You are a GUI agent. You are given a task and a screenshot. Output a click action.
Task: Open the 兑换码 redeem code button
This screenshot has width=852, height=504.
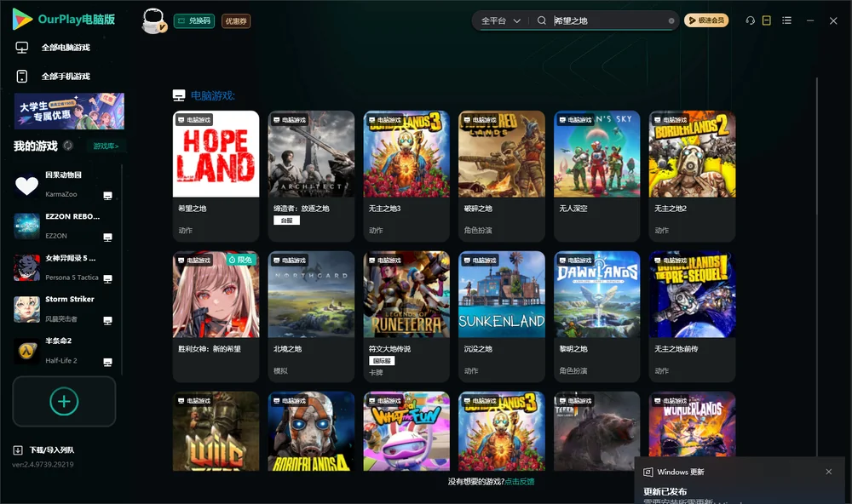click(x=194, y=21)
